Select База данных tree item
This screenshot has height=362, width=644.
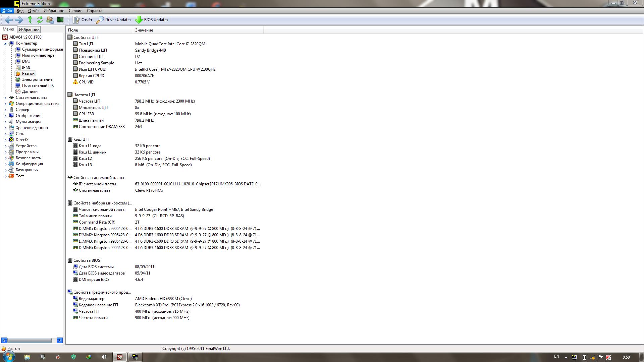(x=27, y=170)
